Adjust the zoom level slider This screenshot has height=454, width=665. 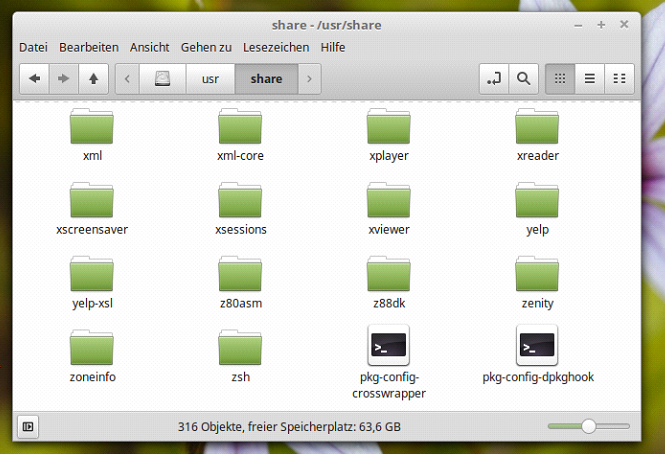[x=589, y=426]
